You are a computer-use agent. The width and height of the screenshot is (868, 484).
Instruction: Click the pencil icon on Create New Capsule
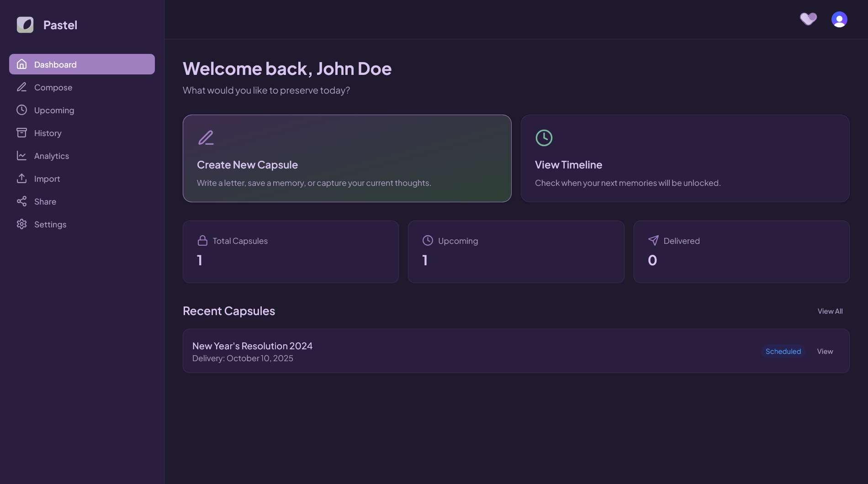click(x=206, y=138)
